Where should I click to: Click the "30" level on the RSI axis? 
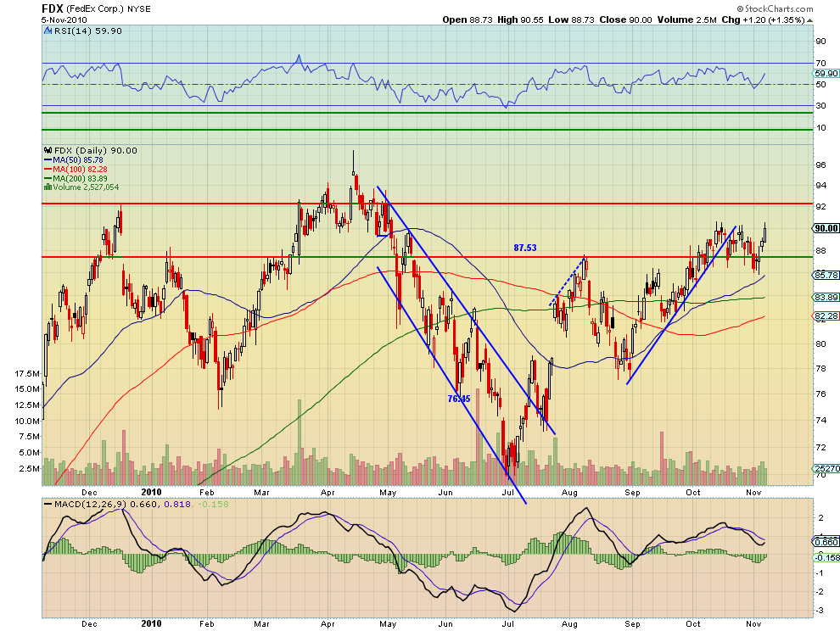point(820,106)
